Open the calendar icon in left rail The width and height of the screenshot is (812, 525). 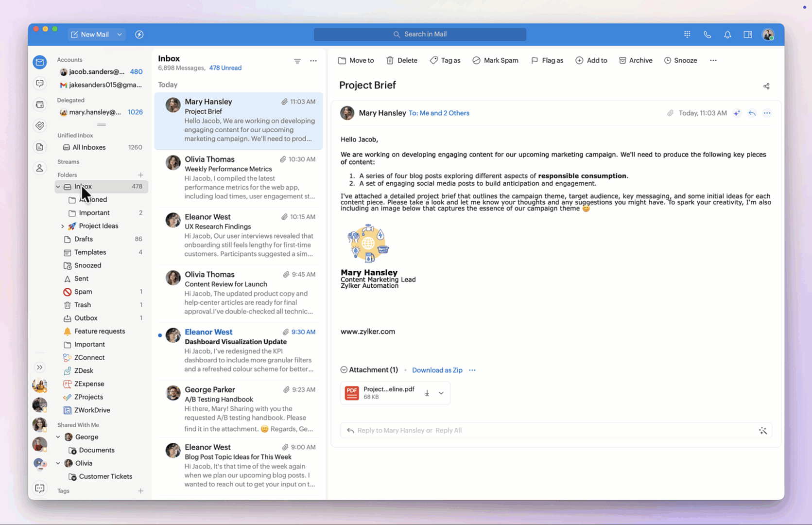pos(40,105)
